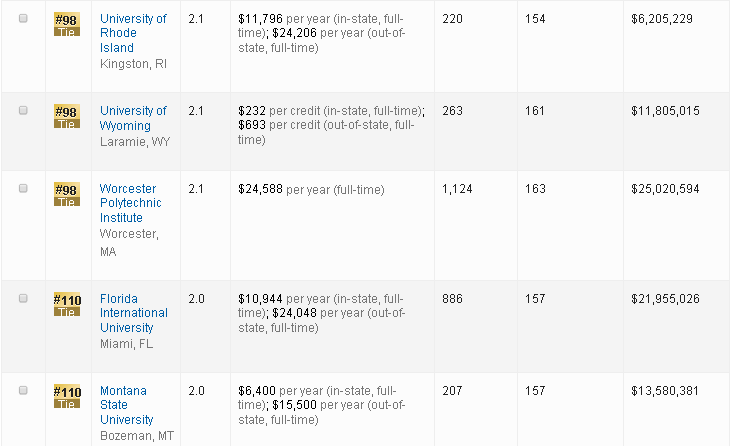Click the #110 Tie badge for Florida International
Screen dimensions: 731x446
point(66,305)
